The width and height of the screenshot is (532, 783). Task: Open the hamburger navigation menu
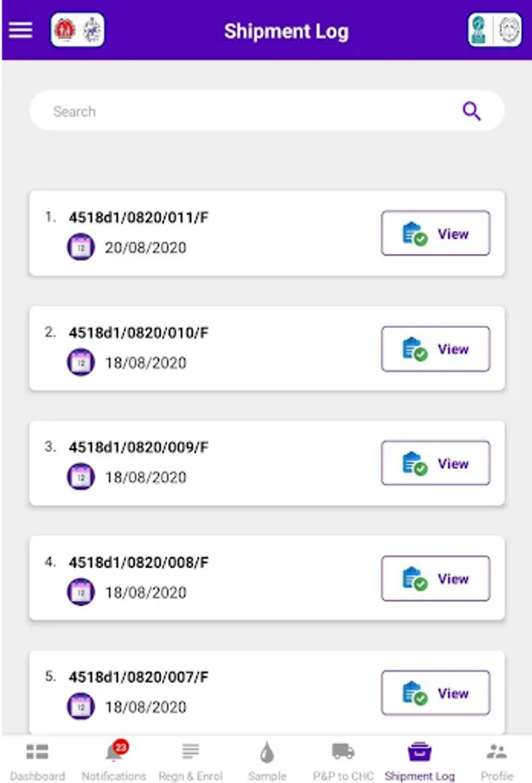21,30
